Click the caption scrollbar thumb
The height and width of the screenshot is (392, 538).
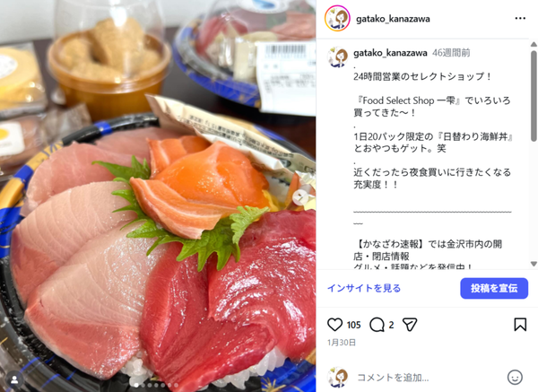534,96
